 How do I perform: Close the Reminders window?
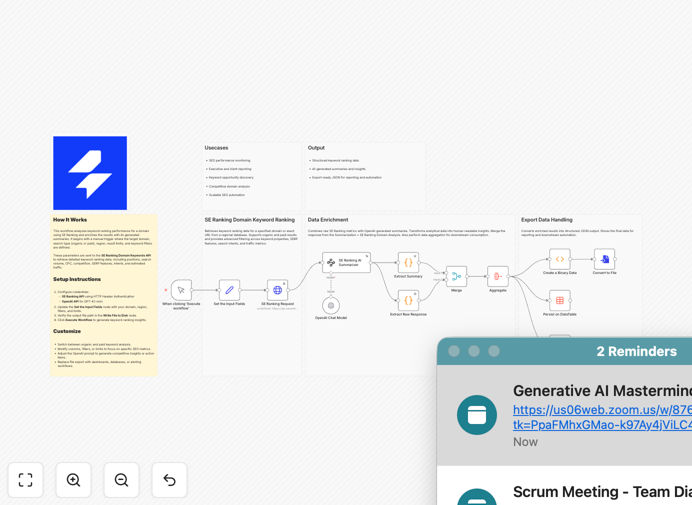454,351
